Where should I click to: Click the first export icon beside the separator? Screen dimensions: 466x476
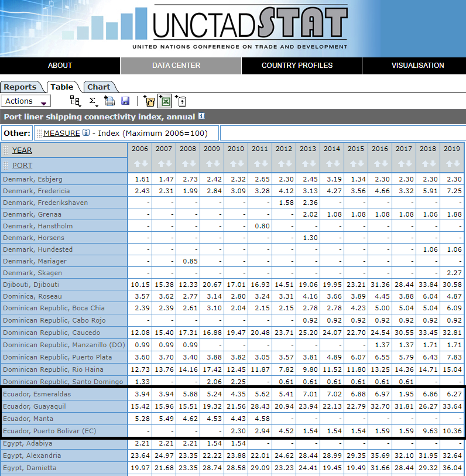click(149, 101)
